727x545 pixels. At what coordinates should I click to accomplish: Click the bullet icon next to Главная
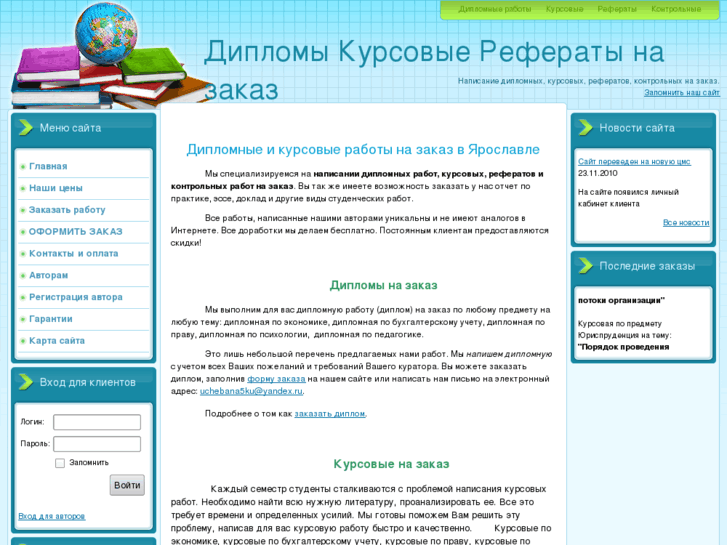point(23,167)
